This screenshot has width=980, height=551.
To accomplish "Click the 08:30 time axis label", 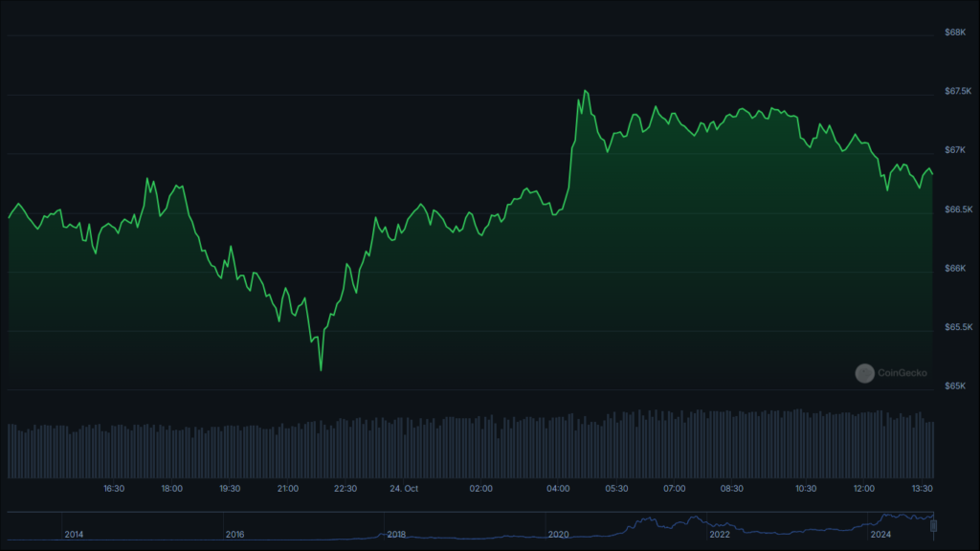I will tap(731, 489).
